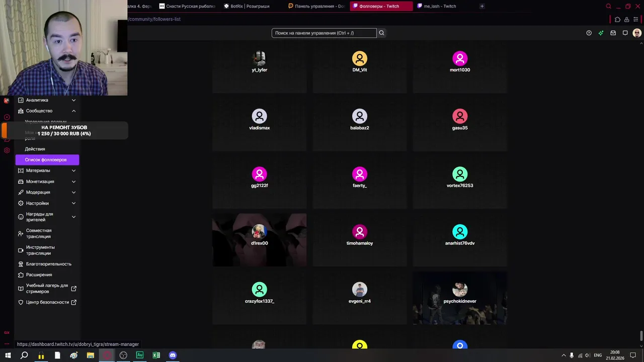Switch to the me_lash Twitch tab
The width and height of the screenshot is (644, 362).
point(439,7)
